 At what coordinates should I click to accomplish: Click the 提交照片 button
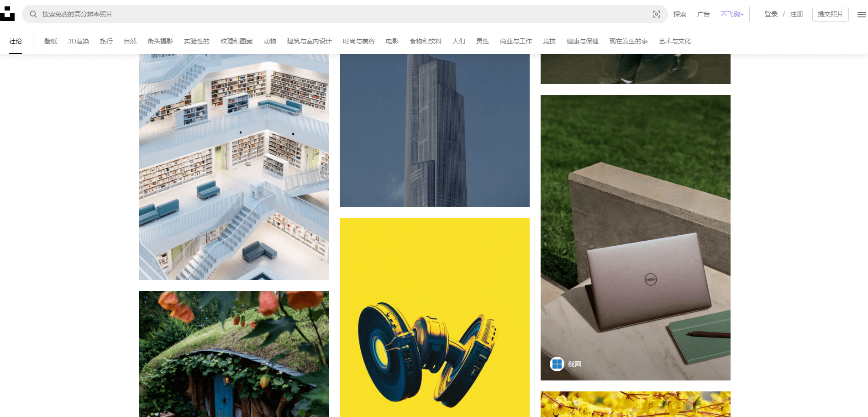tap(830, 14)
